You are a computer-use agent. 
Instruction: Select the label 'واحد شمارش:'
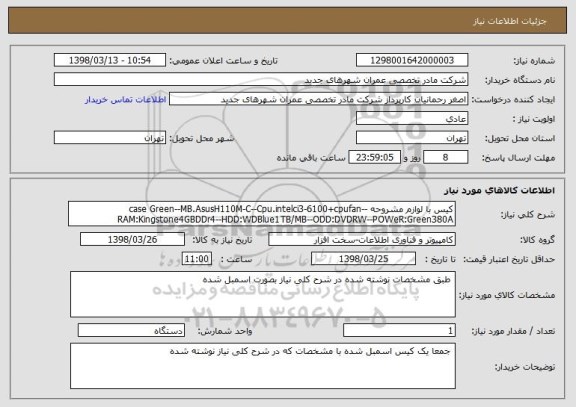(x=225, y=331)
